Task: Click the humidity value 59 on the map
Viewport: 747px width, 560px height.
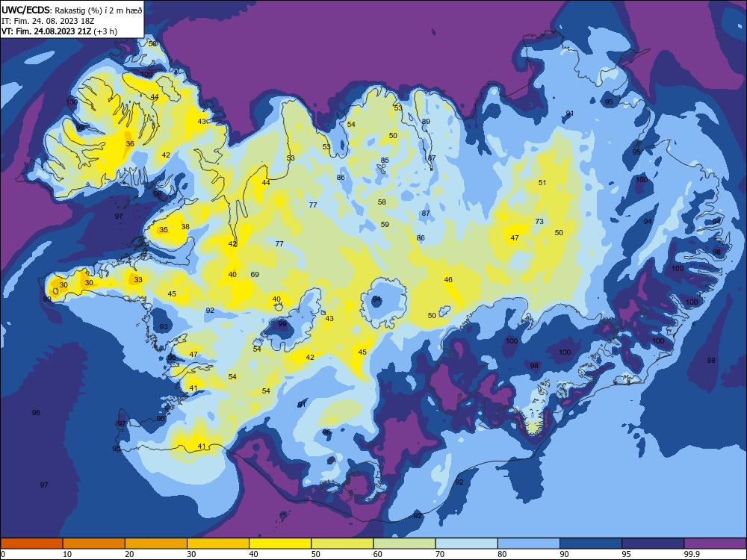Action: (x=385, y=224)
